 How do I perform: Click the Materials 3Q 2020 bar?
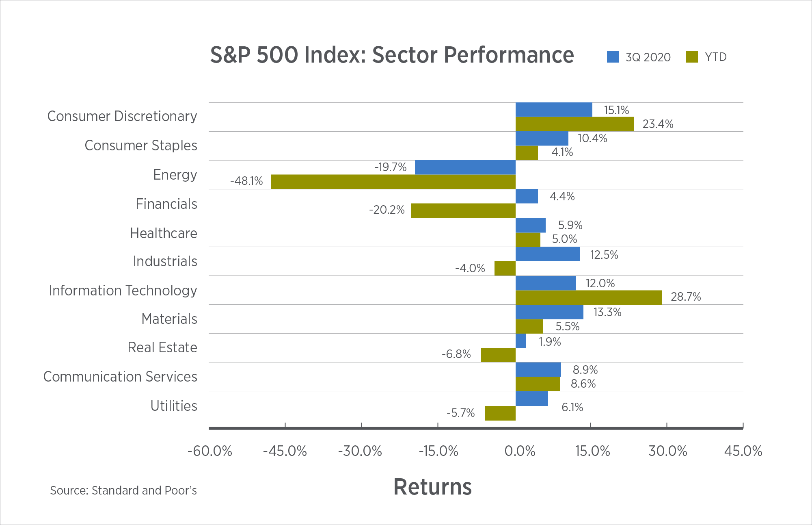pyautogui.click(x=549, y=312)
